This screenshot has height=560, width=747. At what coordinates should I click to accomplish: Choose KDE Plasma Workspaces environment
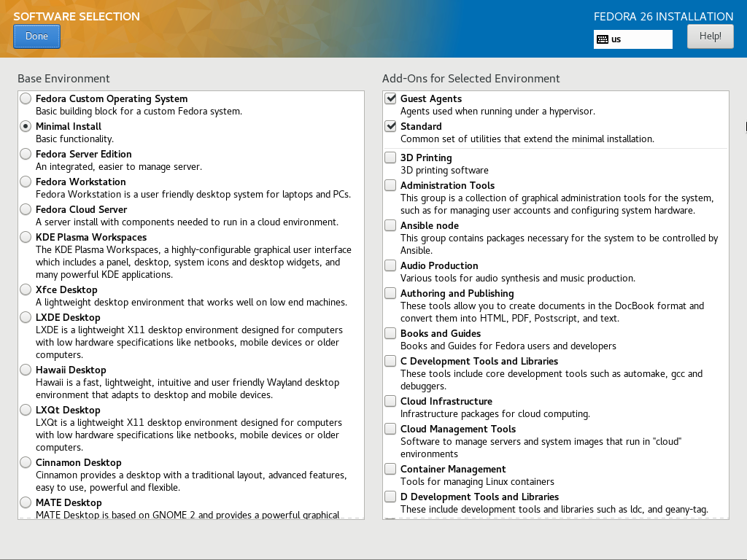26,237
